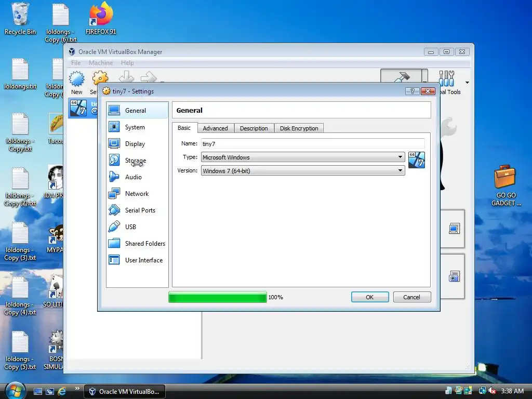The width and height of the screenshot is (532, 399).
Task: Click the taskbar clock showing 3:38 AM
Action: pos(512,391)
